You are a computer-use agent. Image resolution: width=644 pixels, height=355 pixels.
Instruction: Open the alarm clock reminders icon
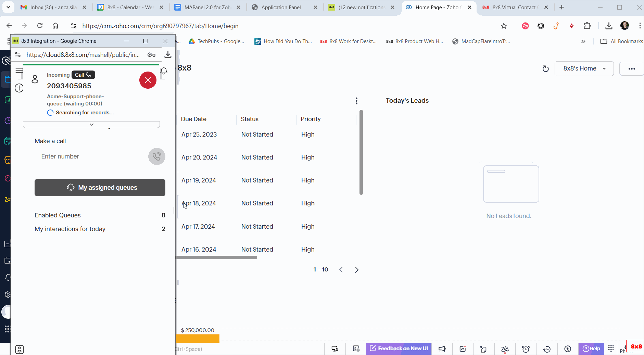pyautogui.click(x=526, y=349)
